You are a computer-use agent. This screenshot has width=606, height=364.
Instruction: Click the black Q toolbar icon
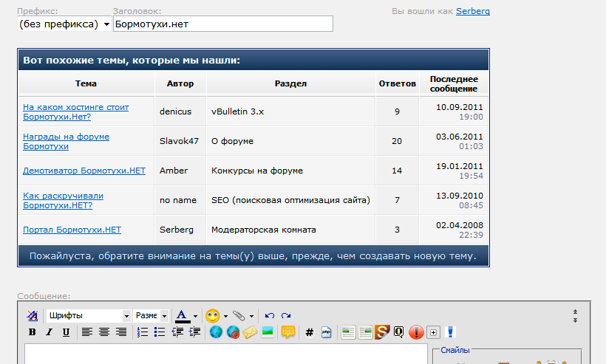click(x=398, y=332)
